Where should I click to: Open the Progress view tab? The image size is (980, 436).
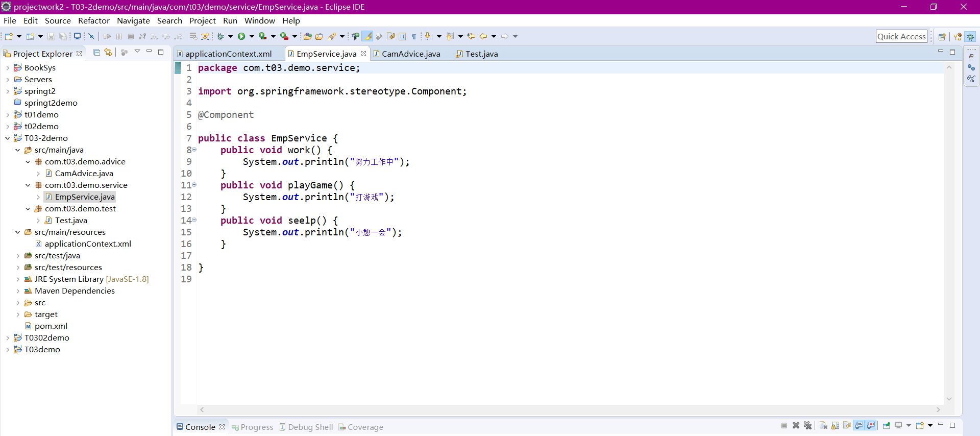pyautogui.click(x=253, y=427)
